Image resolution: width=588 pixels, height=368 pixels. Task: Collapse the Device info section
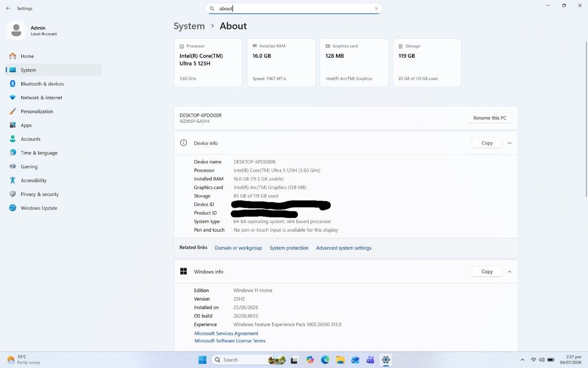tap(509, 143)
